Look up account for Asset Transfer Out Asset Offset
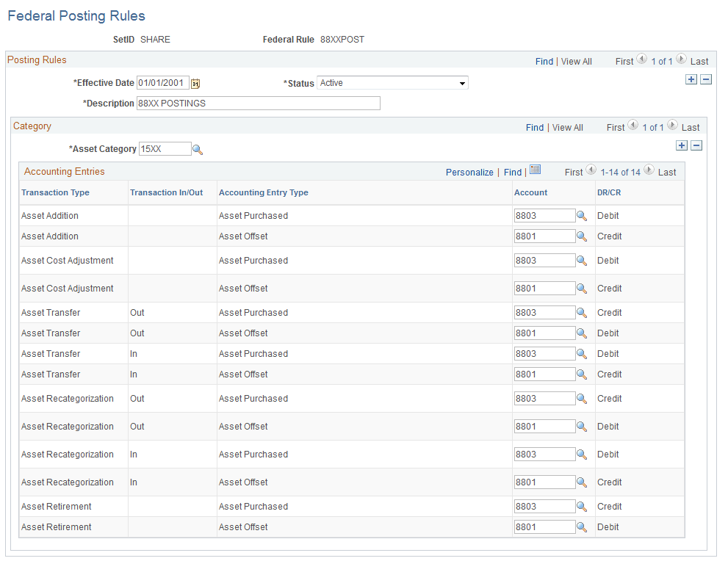728x561 pixels. tap(582, 333)
